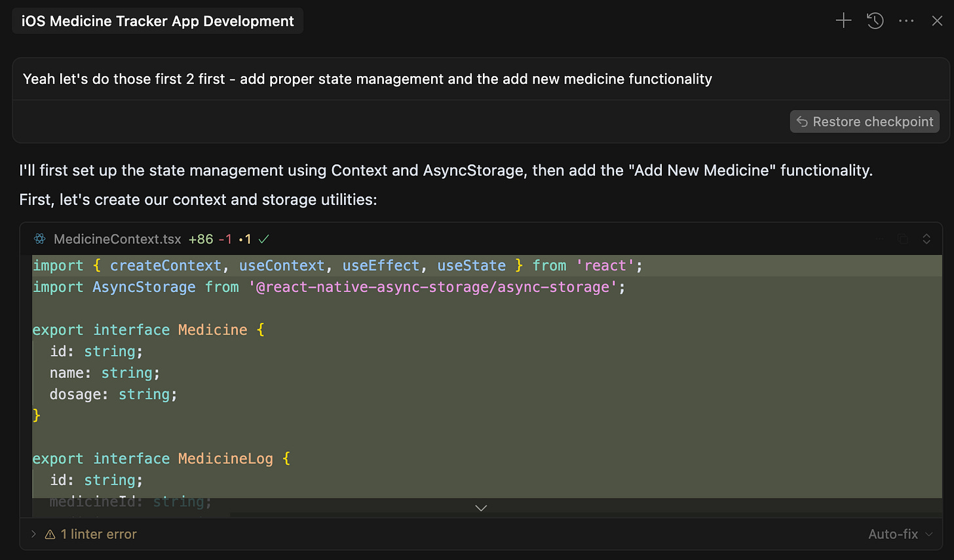
Task: Click 'export interface MedicineLog {' line
Action: (x=162, y=458)
